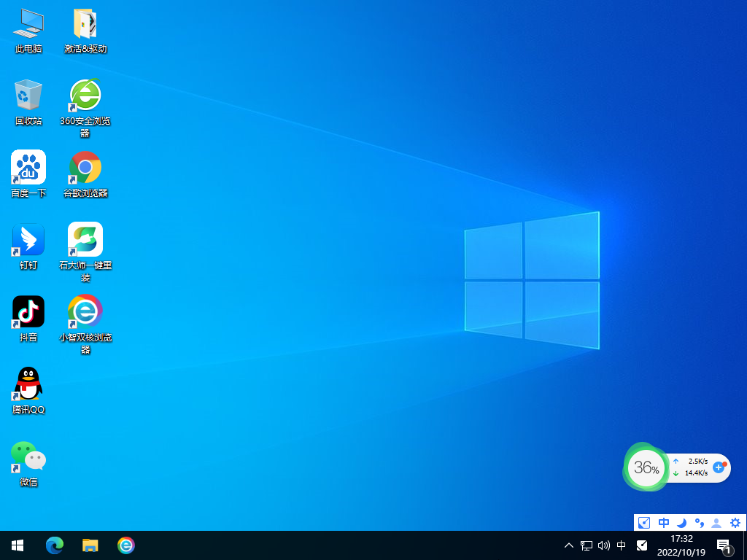
Task: Click the blue plus add button
Action: 719,467
